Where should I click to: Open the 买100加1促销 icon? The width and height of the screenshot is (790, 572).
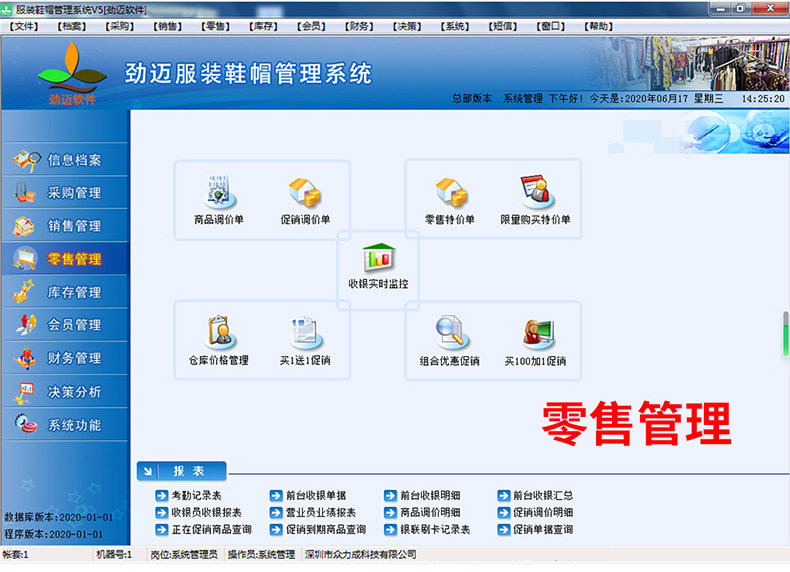point(537,334)
